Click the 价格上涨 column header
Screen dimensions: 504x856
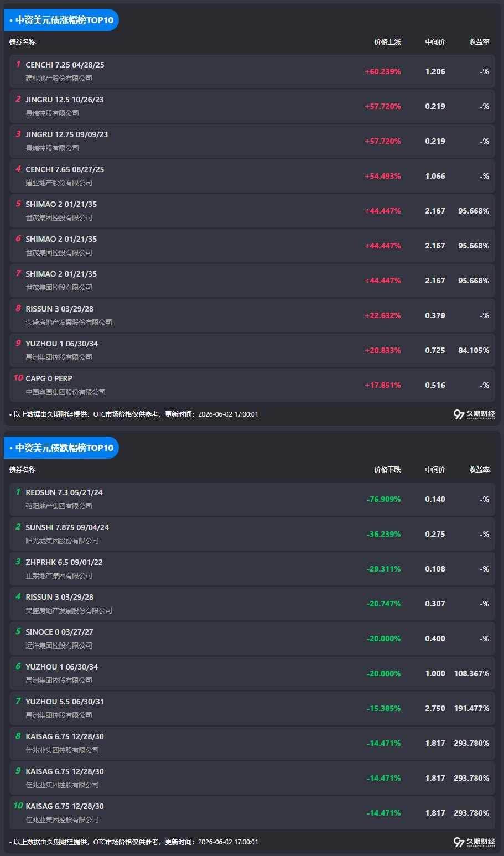(387, 42)
